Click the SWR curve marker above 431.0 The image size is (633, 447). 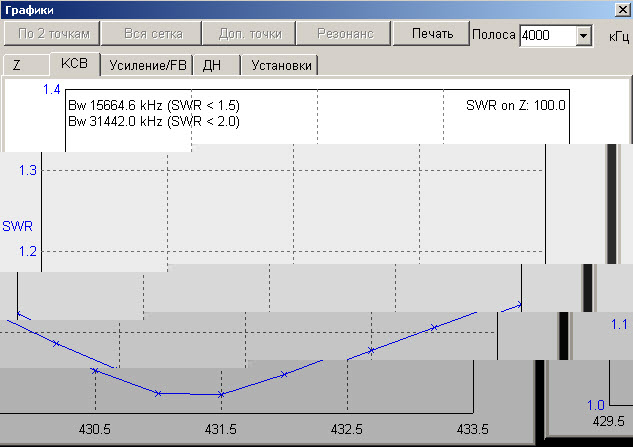click(x=158, y=393)
